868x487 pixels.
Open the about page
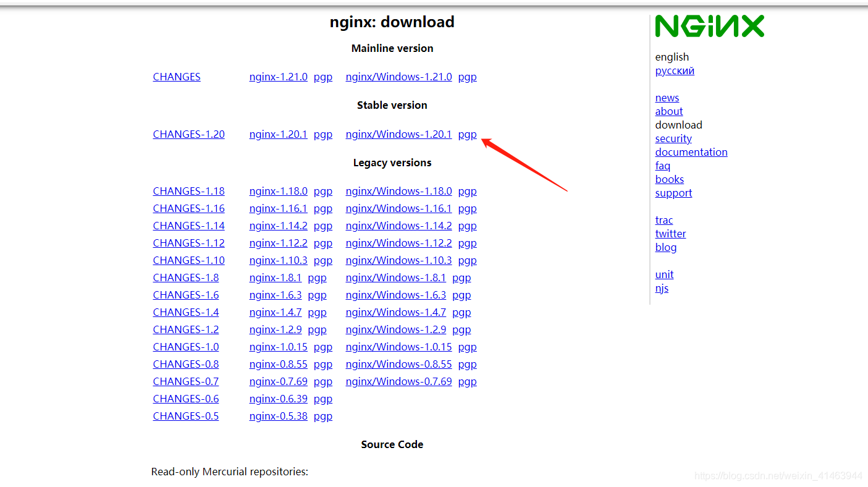pos(669,111)
